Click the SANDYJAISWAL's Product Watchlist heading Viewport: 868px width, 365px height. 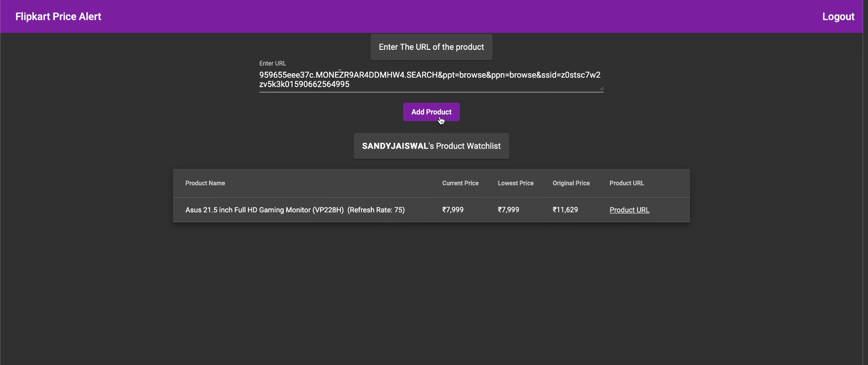tap(431, 146)
